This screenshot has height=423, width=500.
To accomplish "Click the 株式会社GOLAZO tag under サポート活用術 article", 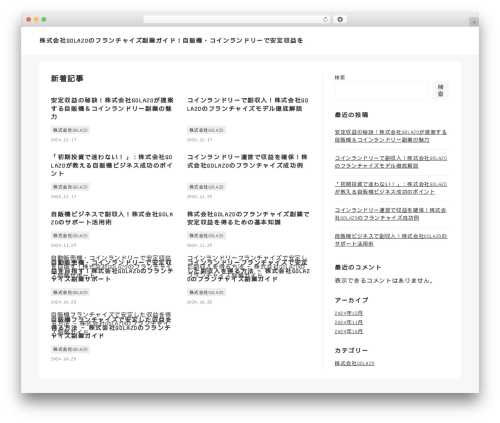I will [70, 236].
